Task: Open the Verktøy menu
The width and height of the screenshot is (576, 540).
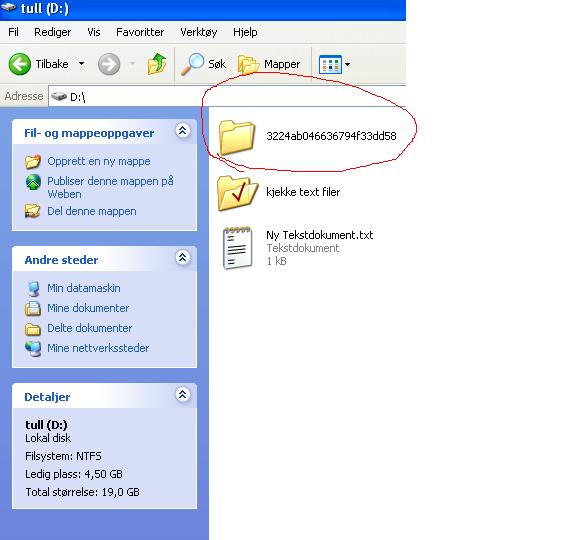Action: point(199,32)
